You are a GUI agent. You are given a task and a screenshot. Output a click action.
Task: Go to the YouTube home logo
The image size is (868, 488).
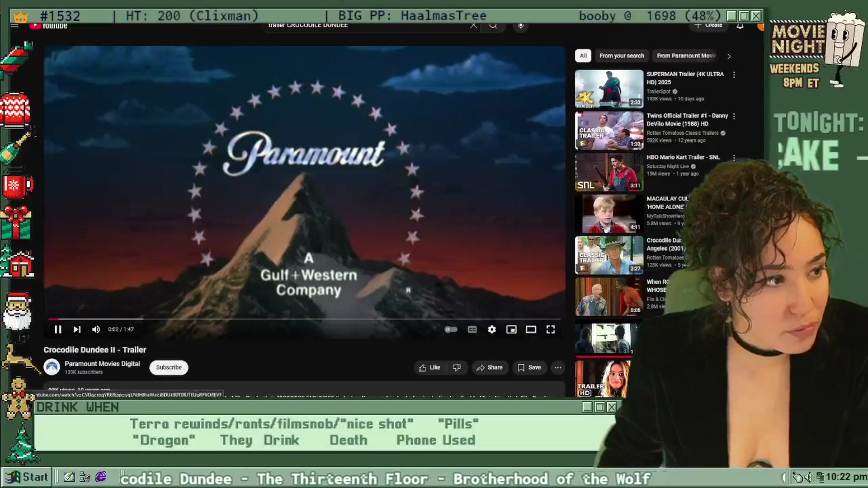tap(48, 26)
